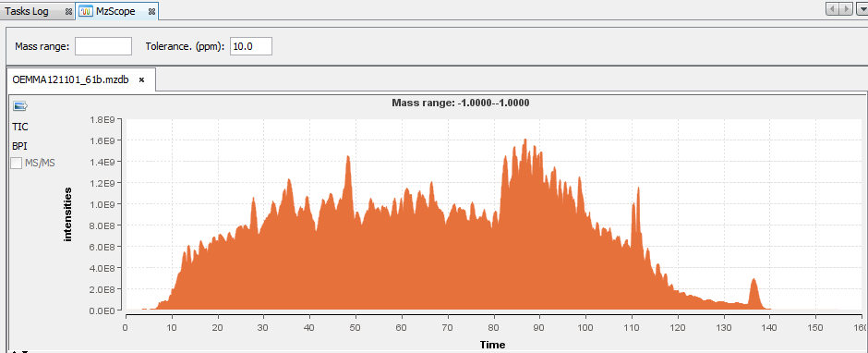Click the blue arrow export icon above TIC

coord(20,106)
